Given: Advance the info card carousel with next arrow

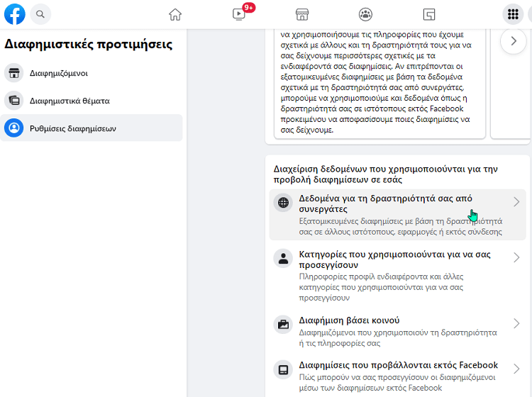Looking at the screenshot, I should [x=514, y=41].
